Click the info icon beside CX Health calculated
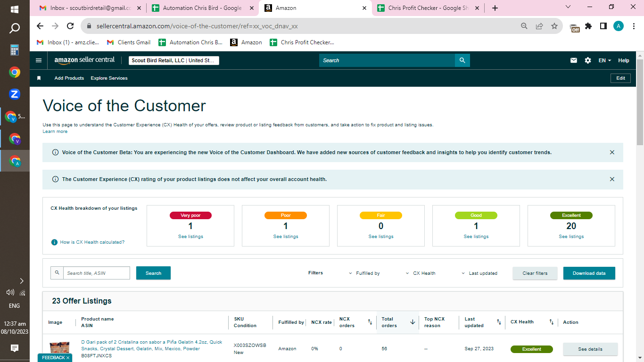Viewport: 644px width, 362px height. 54,242
